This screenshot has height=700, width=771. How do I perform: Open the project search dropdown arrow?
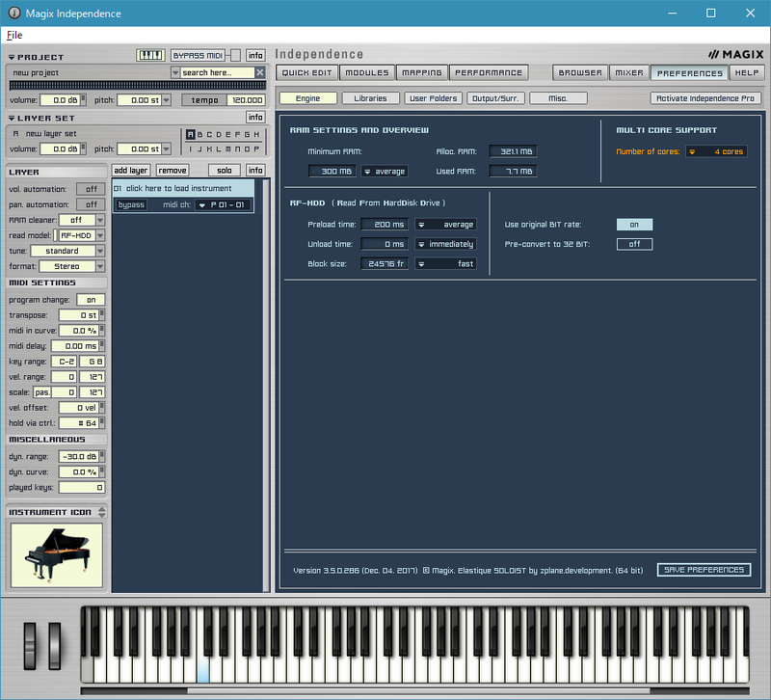pos(175,72)
